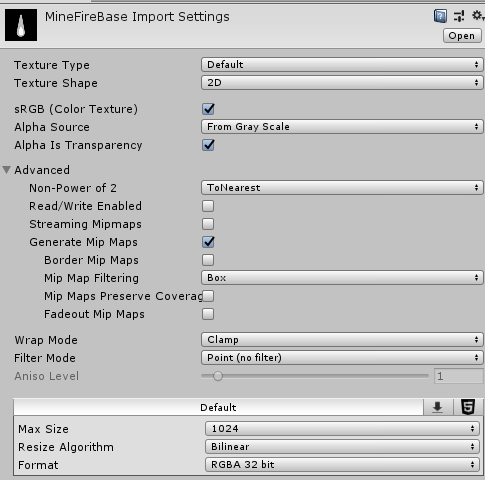Open the Max Size dropdown

342,429
